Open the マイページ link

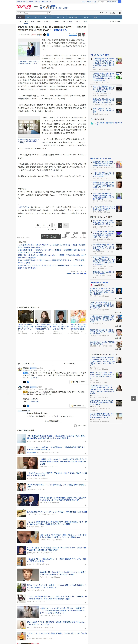103,13
